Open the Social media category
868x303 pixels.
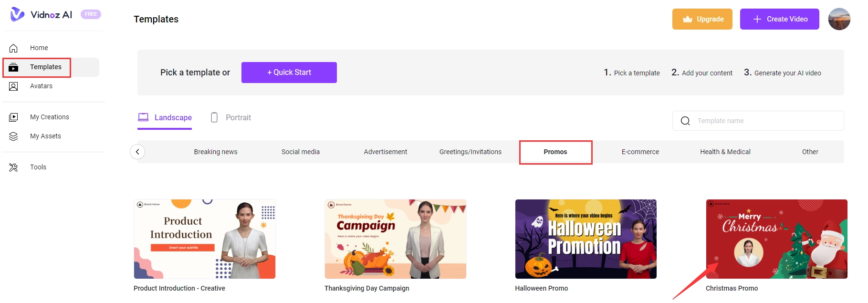[x=300, y=152]
